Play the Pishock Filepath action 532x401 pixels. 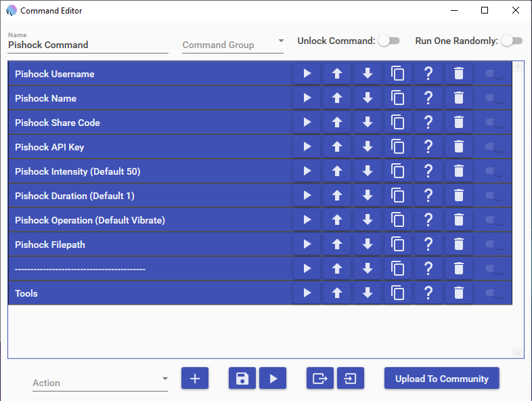point(307,244)
